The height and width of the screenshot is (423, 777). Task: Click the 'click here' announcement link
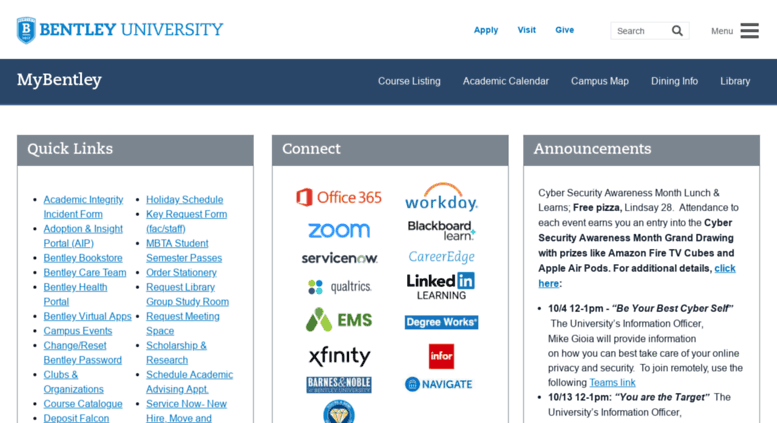(725, 268)
